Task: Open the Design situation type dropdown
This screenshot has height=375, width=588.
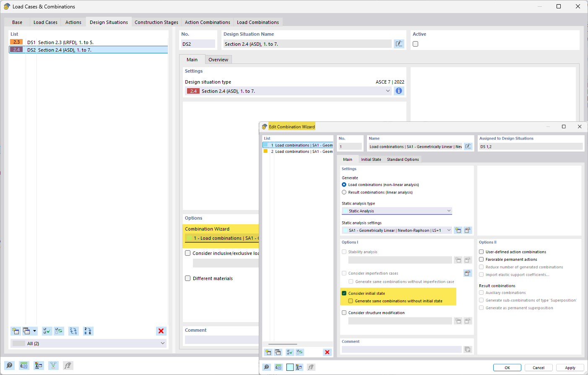Action: (388, 91)
